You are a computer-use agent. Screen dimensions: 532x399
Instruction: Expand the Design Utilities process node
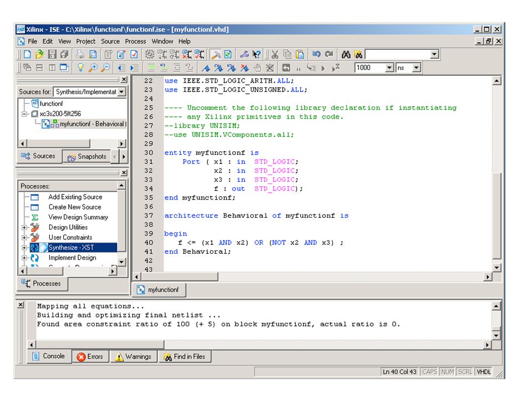tap(24, 227)
